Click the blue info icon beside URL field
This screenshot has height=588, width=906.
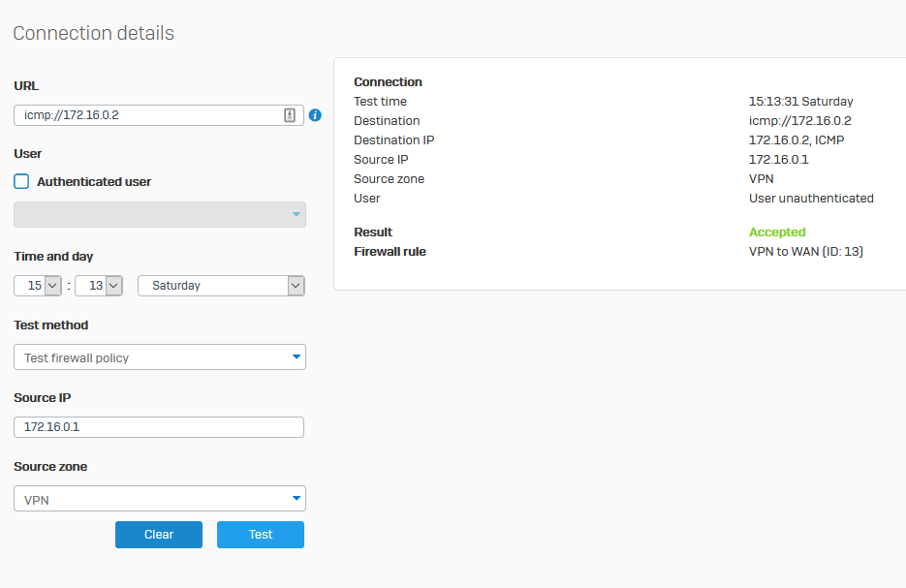(315, 115)
